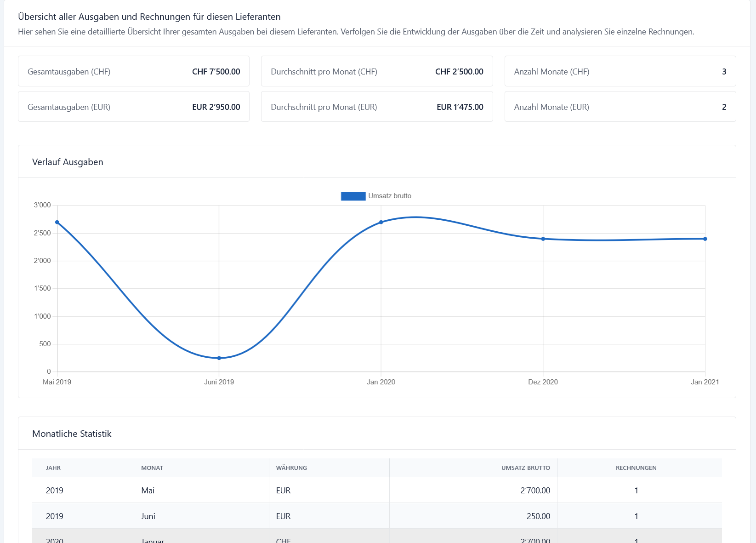Click the blue Umsatz brutto legend swatch
The width and height of the screenshot is (756, 543).
click(353, 196)
